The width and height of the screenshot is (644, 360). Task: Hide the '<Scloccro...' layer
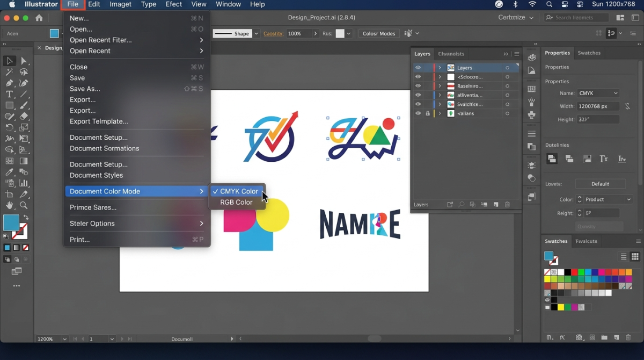[x=418, y=77]
